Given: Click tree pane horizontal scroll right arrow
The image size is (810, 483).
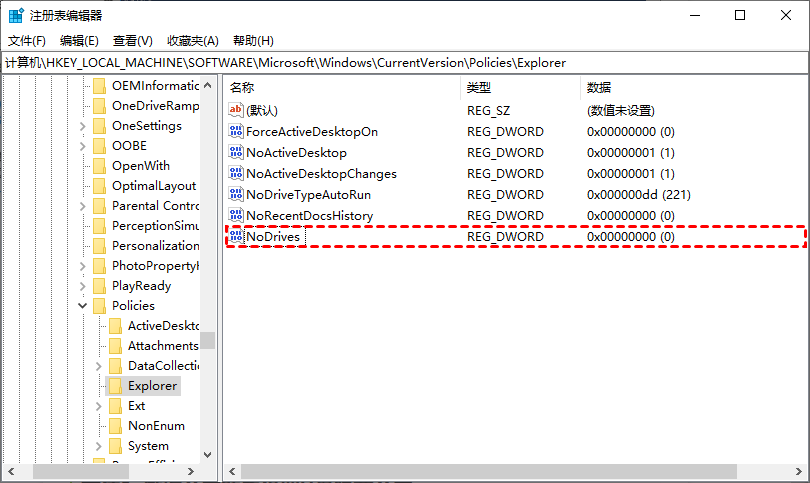Looking at the screenshot, I should pos(191,471).
